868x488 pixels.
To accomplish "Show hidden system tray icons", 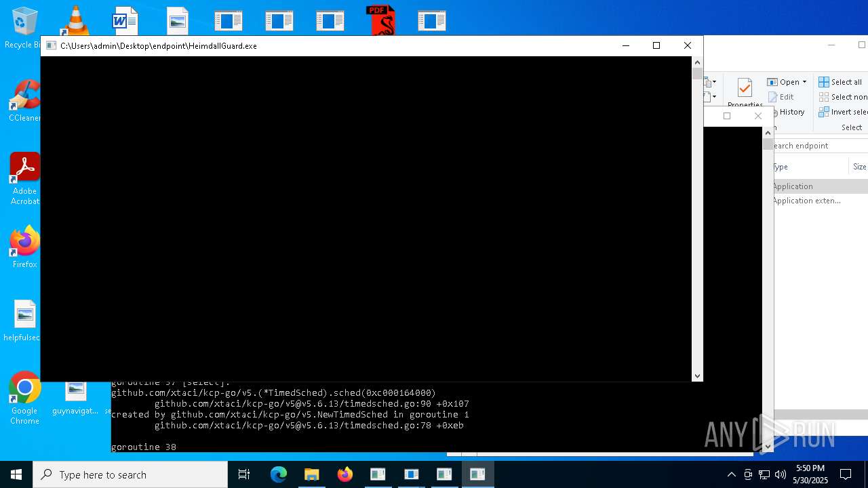I will point(731,474).
